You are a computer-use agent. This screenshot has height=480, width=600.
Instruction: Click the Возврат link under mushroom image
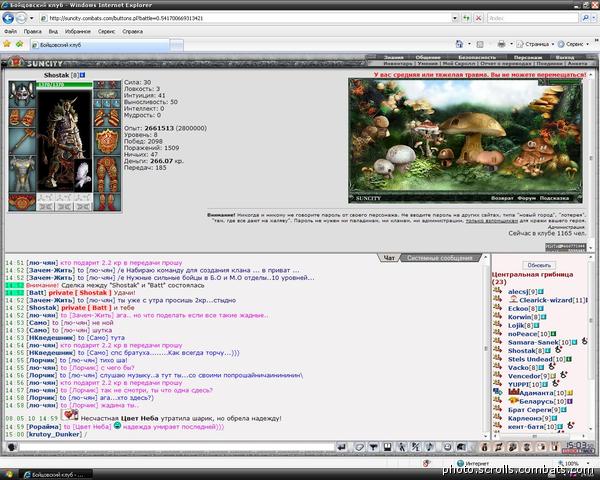[502, 198]
